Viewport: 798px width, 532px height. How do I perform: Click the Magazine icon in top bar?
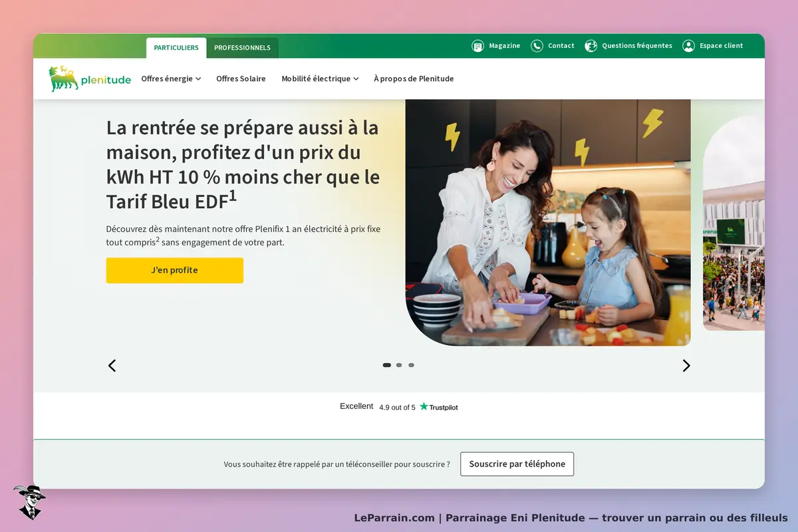point(477,46)
